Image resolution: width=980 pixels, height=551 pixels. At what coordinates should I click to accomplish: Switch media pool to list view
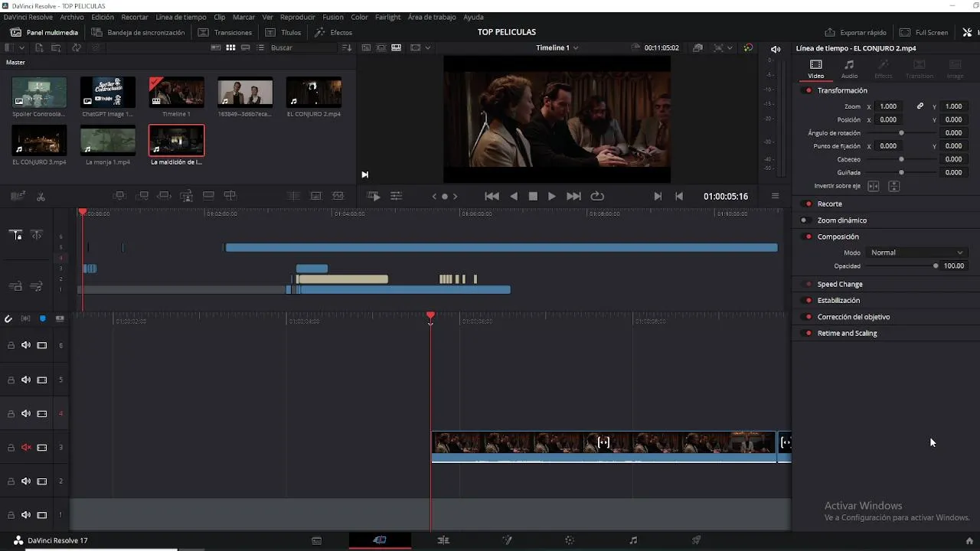(x=260, y=47)
